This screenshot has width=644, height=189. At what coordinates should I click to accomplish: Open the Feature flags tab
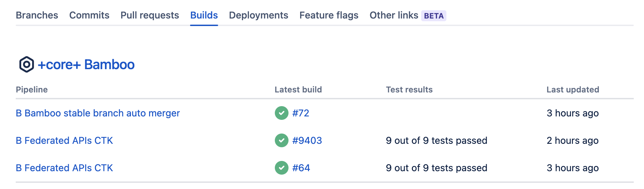pos(329,15)
